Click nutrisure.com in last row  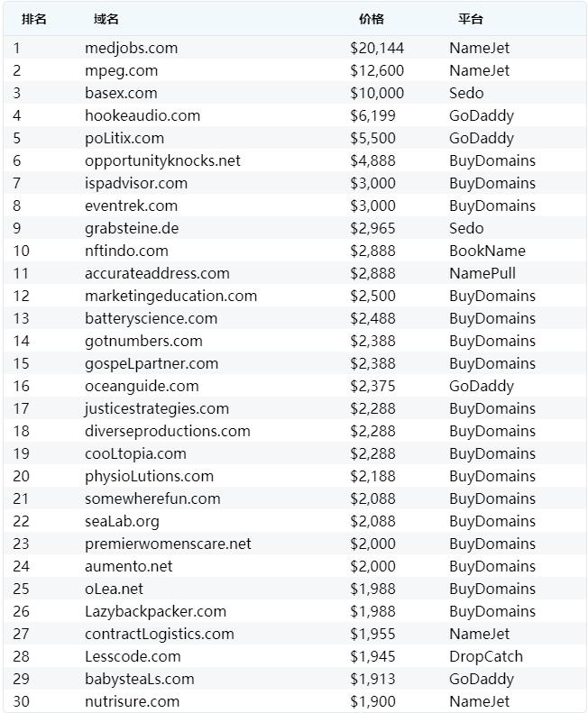132,701
